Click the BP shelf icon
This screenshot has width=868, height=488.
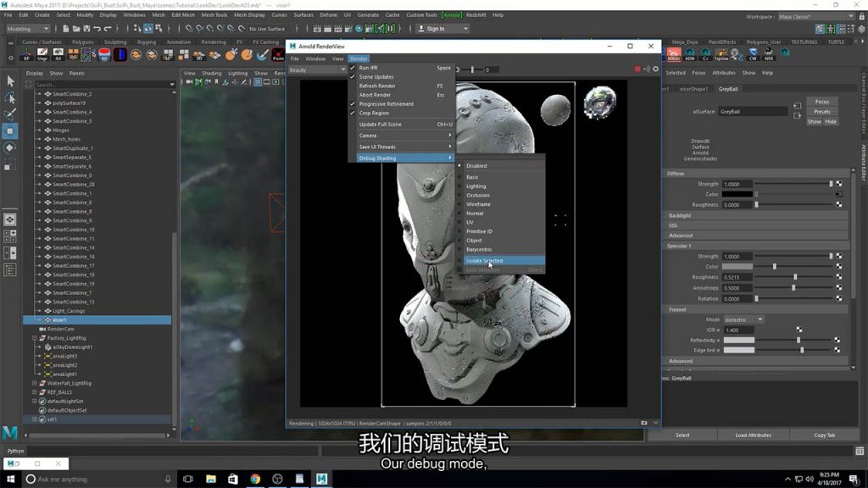tap(26, 54)
